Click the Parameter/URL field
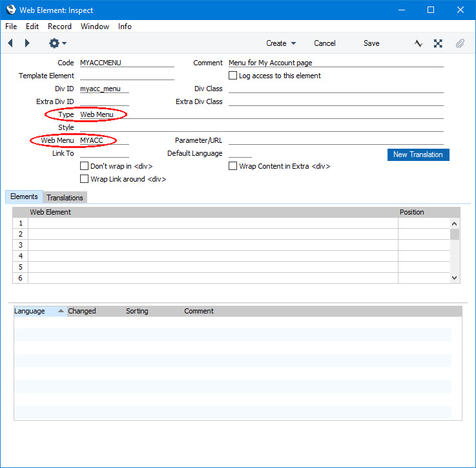Viewport: 476px width, 468px height. click(x=336, y=140)
